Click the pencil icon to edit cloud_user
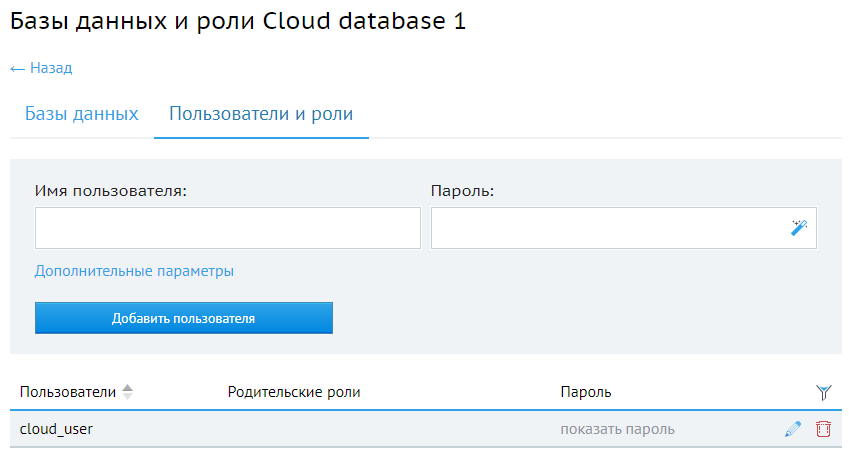Viewport: 849px width, 461px height. [793, 429]
